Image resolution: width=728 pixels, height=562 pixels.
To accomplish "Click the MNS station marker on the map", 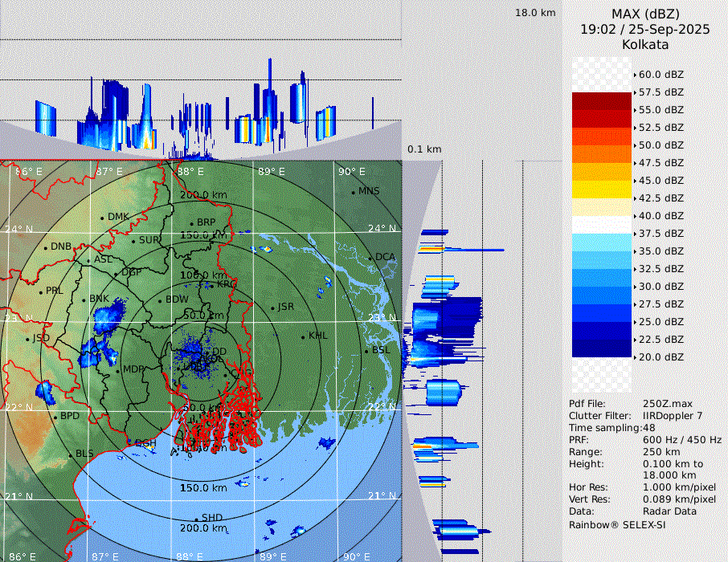I will point(354,192).
